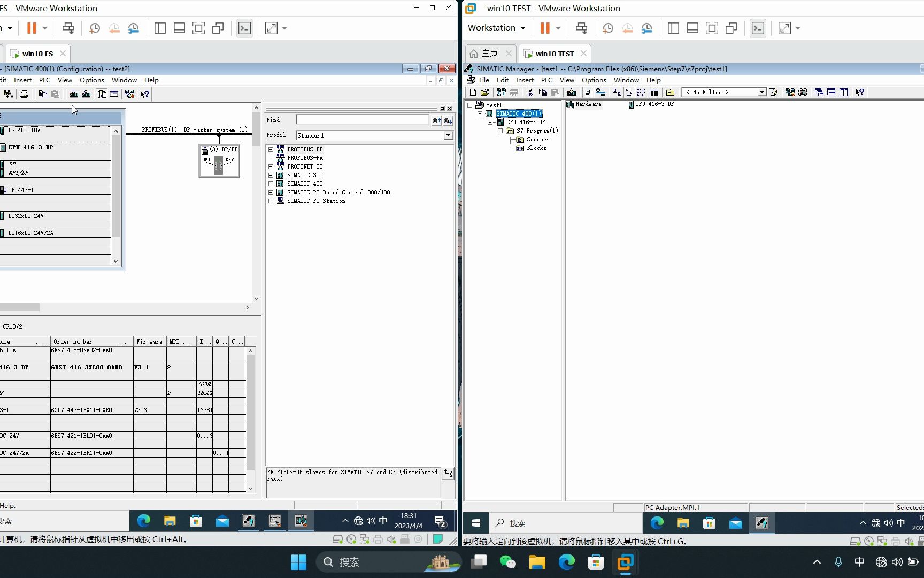Open the Insert menu in HW Config
924x578 pixels.
(x=22, y=80)
